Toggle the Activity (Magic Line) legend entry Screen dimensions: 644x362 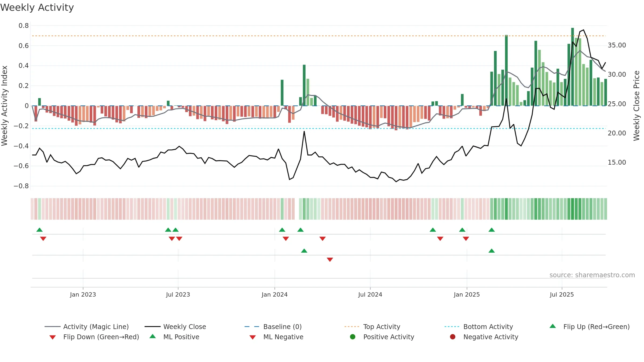tap(86, 327)
